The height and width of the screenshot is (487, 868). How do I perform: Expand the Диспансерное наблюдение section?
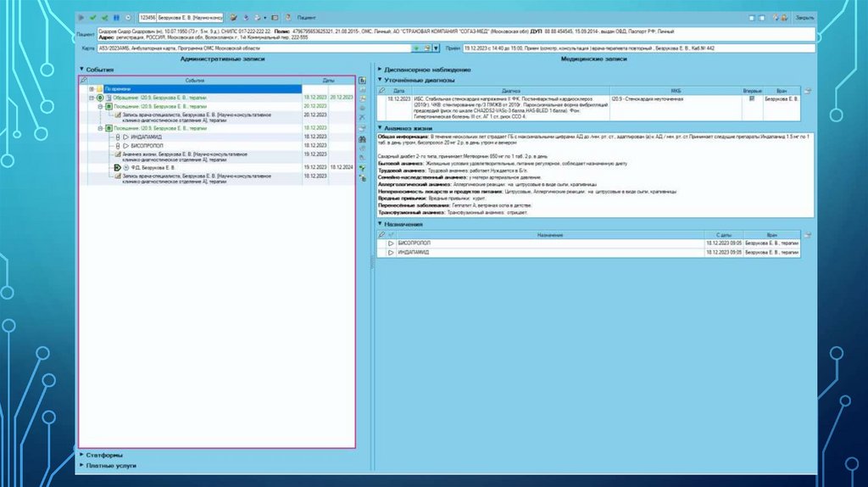pos(379,70)
